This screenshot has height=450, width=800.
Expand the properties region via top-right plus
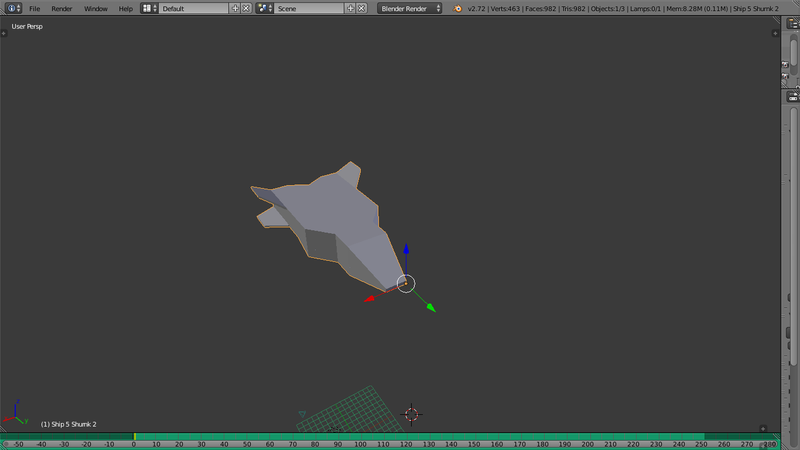coord(775,33)
